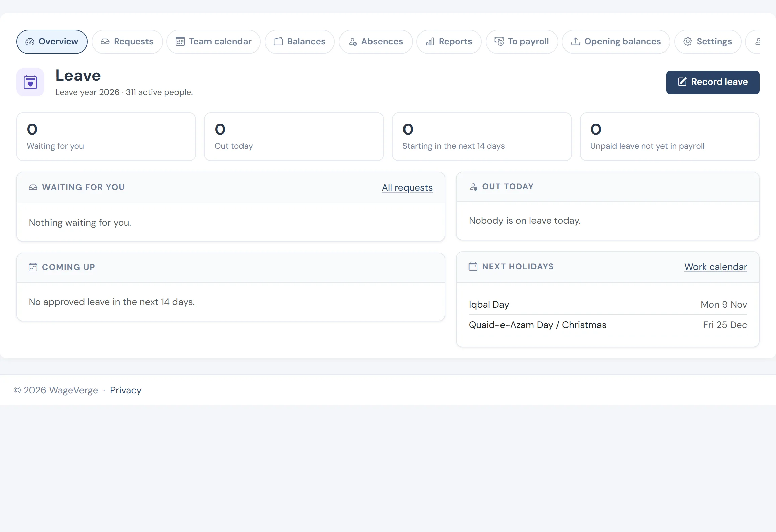
Task: Click the purple leave calendar-heart icon
Action: tap(30, 82)
